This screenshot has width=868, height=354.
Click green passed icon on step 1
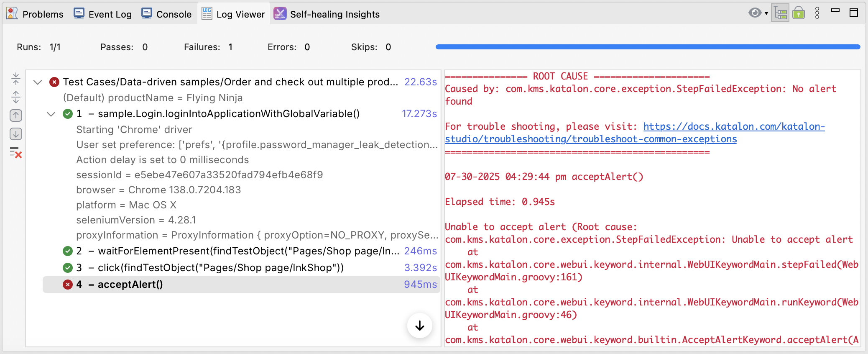(68, 114)
